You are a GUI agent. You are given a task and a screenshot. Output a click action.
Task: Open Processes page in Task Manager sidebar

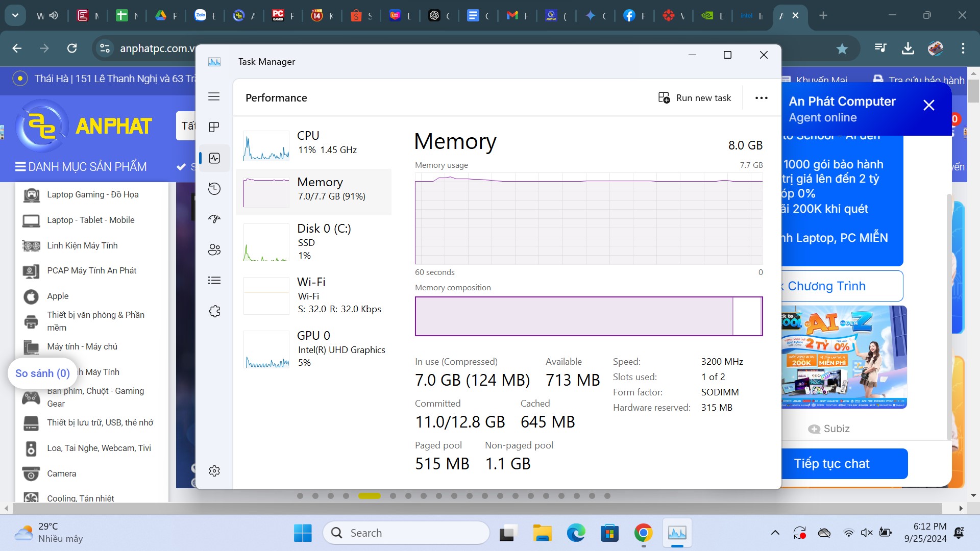214,127
